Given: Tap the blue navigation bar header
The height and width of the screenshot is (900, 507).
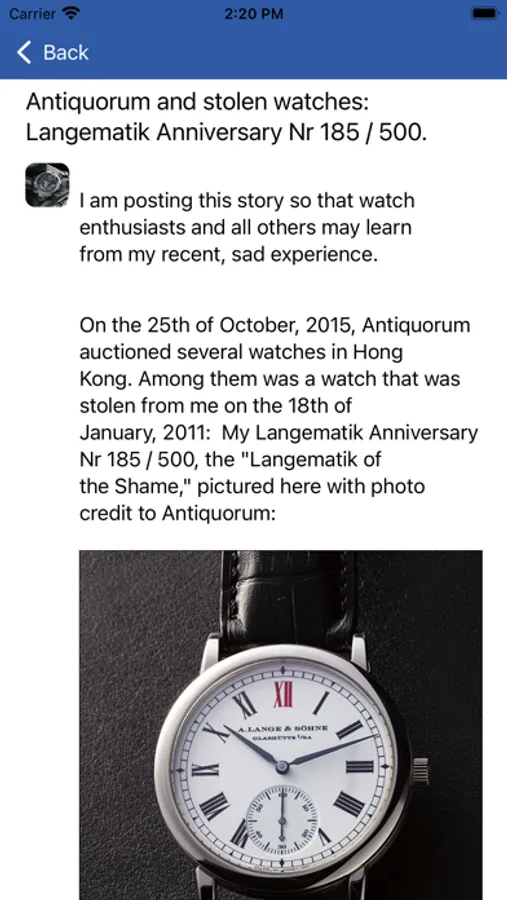Looking at the screenshot, I should pyautogui.click(x=253, y=52).
